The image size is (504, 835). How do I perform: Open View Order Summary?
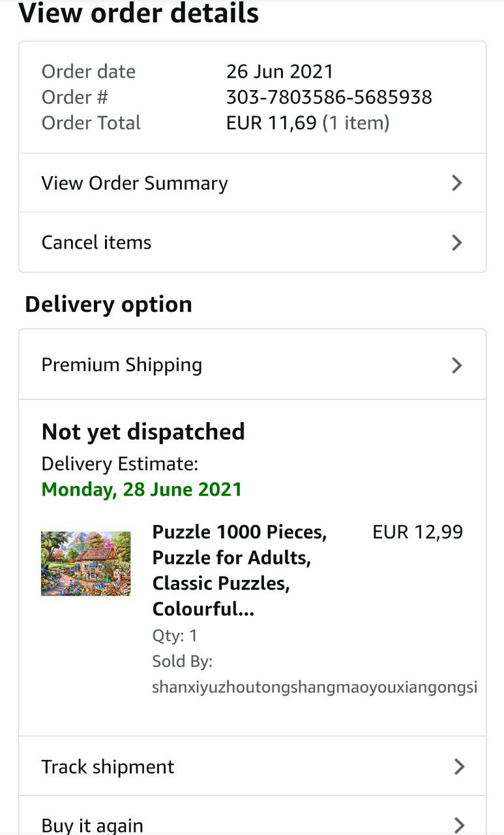134,183
